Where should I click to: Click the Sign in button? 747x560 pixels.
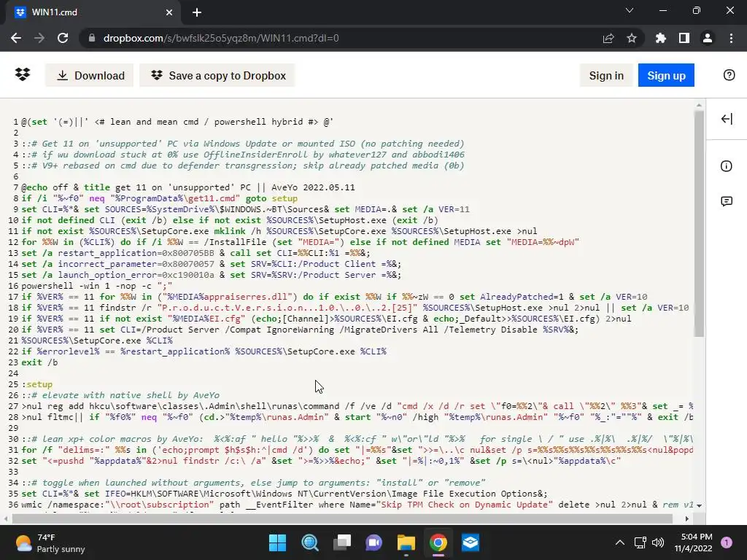pos(606,75)
